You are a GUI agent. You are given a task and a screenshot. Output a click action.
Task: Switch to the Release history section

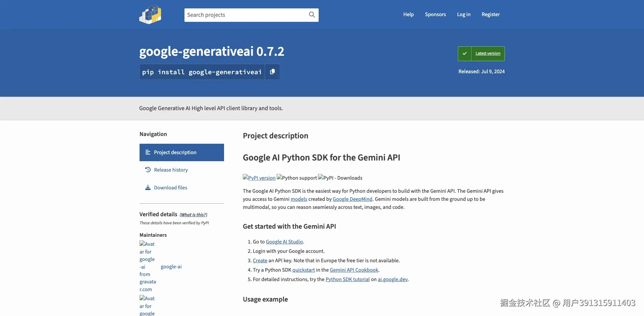pyautogui.click(x=171, y=170)
